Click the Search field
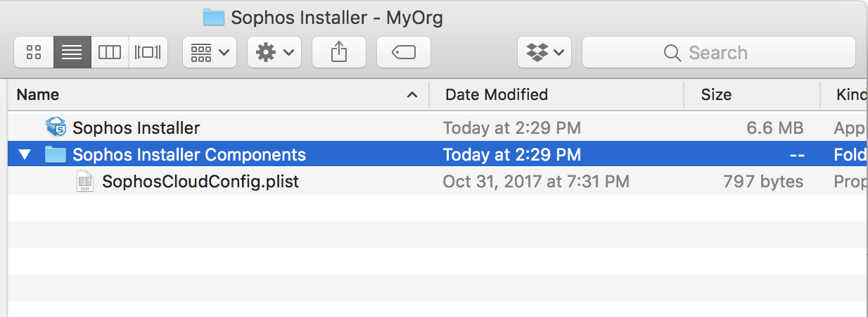Viewport: 868px width, 317px height. pyautogui.click(x=719, y=53)
